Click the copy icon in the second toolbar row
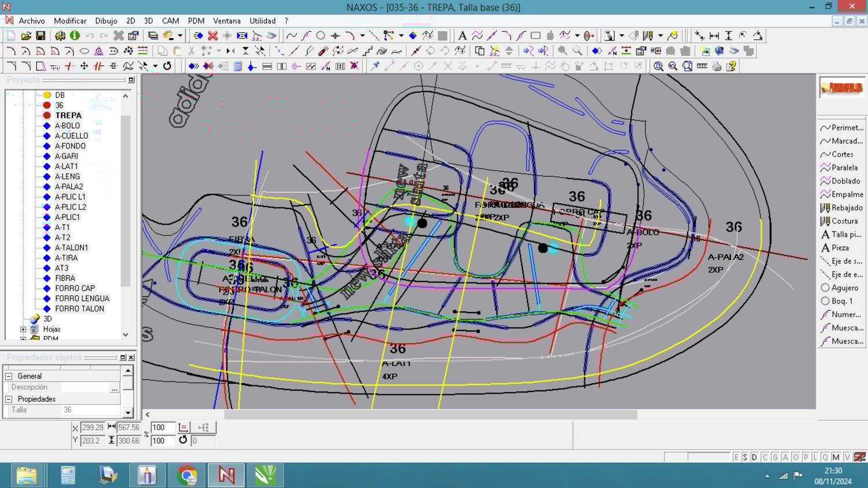This screenshot has width=868, height=488. point(163,51)
